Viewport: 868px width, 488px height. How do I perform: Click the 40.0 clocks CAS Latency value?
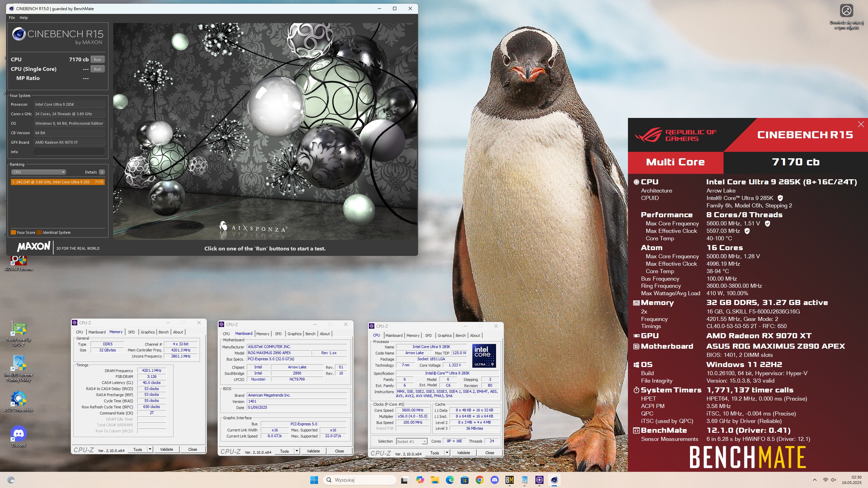click(152, 383)
